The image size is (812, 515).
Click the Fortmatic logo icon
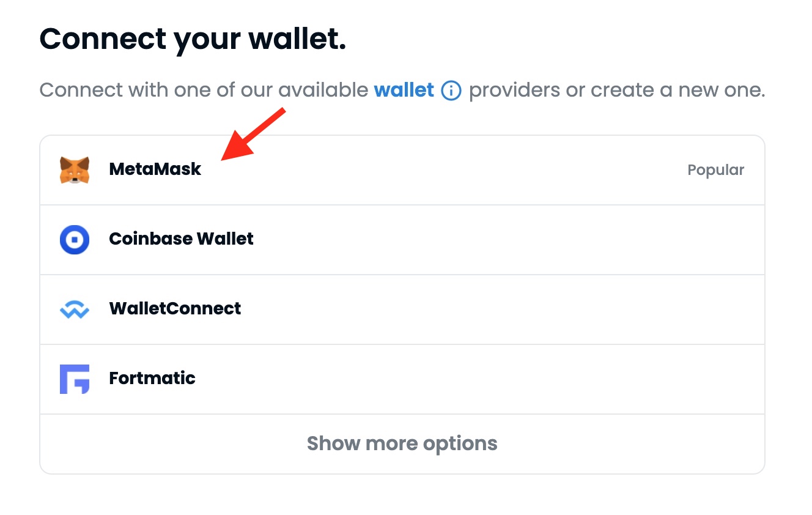point(75,379)
